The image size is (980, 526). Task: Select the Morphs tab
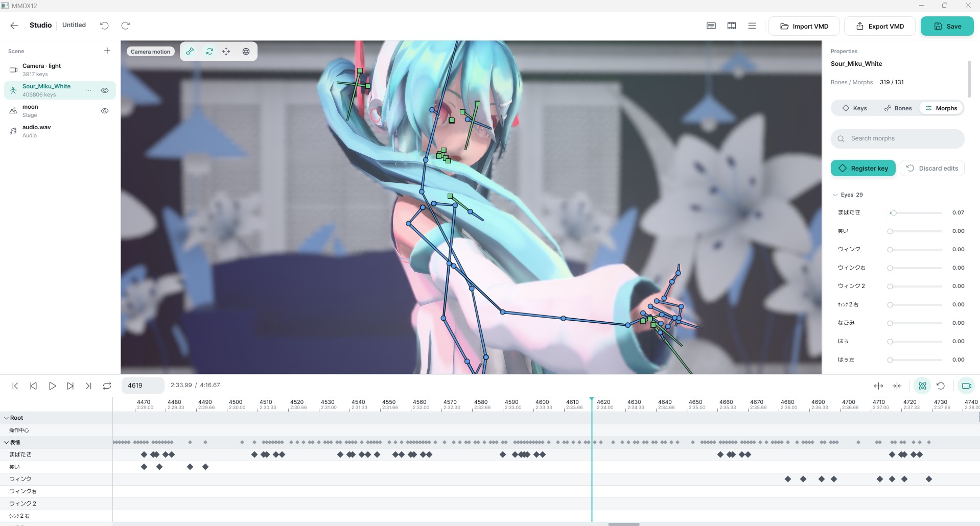(x=941, y=108)
